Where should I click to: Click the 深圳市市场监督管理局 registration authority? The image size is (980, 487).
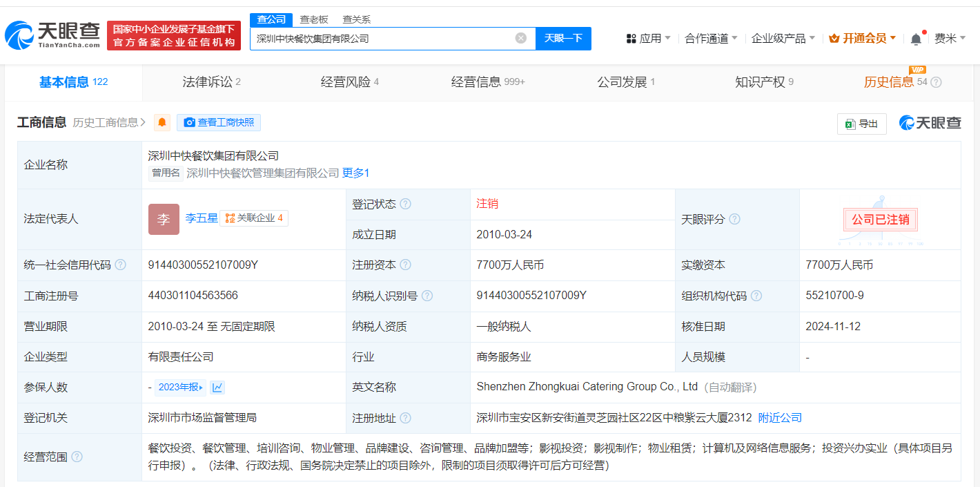[x=202, y=418]
